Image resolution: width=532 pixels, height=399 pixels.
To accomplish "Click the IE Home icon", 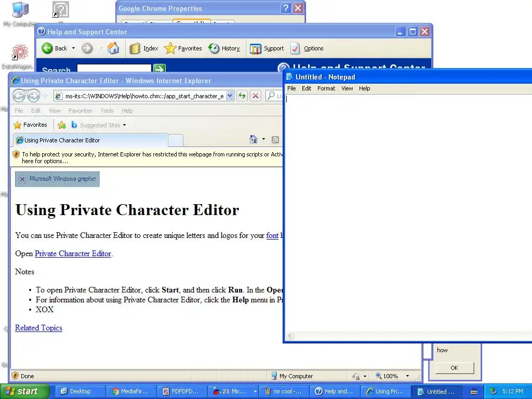I will [x=254, y=139].
